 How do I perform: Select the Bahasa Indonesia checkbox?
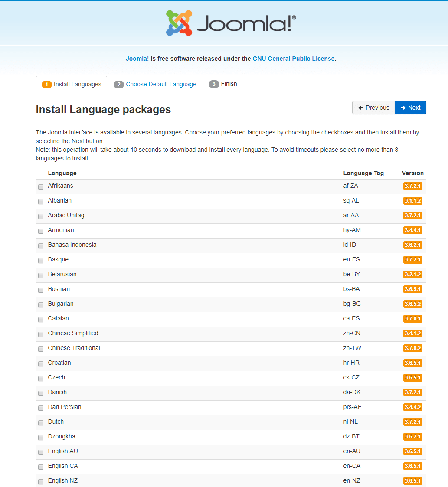[x=41, y=246]
